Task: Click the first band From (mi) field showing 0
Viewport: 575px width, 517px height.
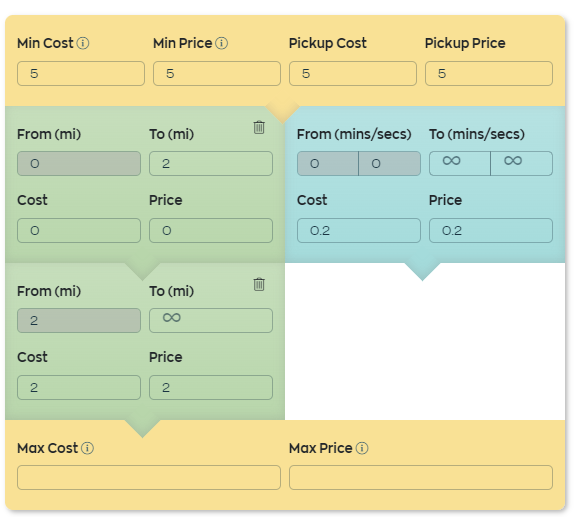Action: (79, 164)
